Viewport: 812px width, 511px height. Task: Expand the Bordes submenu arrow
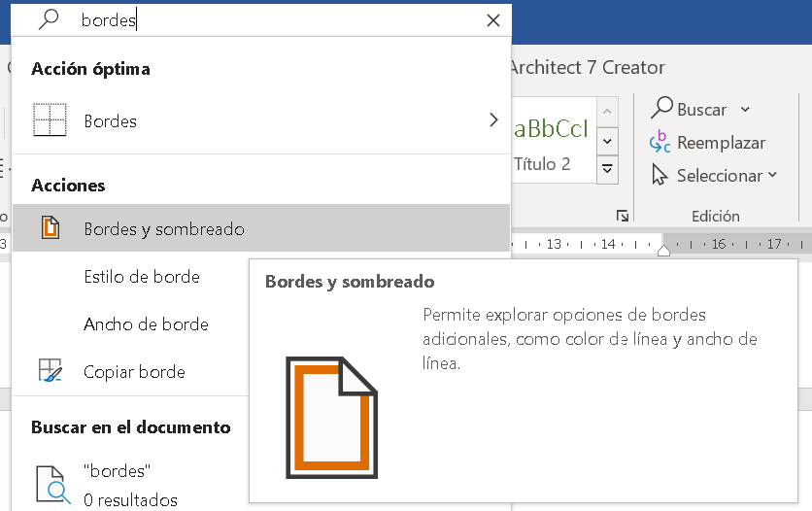click(x=493, y=120)
